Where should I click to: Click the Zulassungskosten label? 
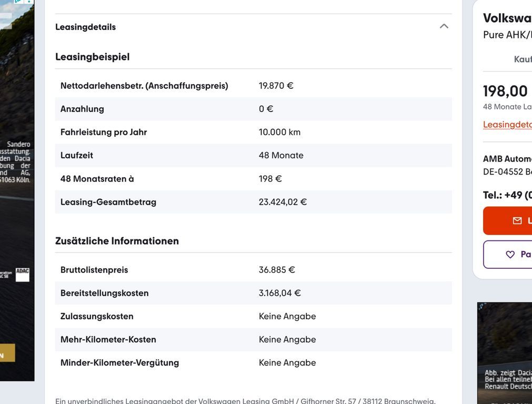[97, 317]
